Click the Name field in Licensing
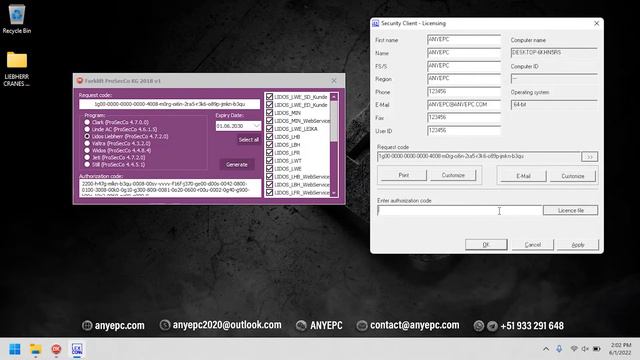 click(464, 53)
